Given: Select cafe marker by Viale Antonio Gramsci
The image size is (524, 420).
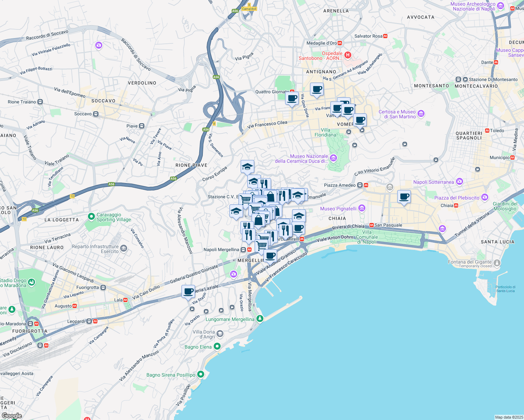Looking at the screenshot, I should pos(270,256).
